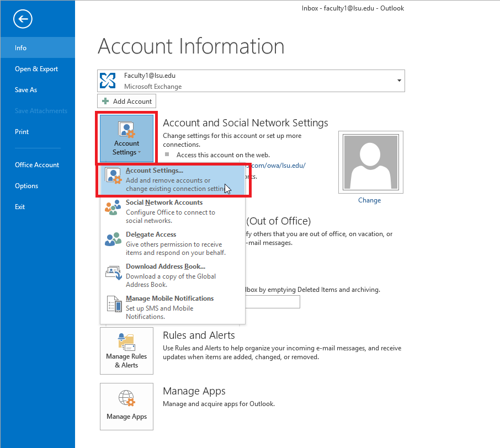Click 'Manage and acquire apps for Outlook.' text
Image resolution: width=500 pixels, height=448 pixels.
point(219,404)
